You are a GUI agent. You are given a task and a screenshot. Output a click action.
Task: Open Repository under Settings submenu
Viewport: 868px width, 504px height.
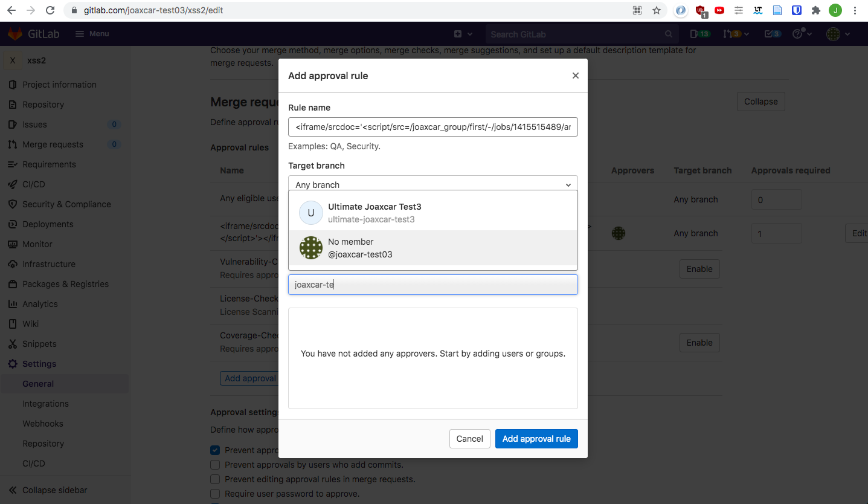pos(43,444)
